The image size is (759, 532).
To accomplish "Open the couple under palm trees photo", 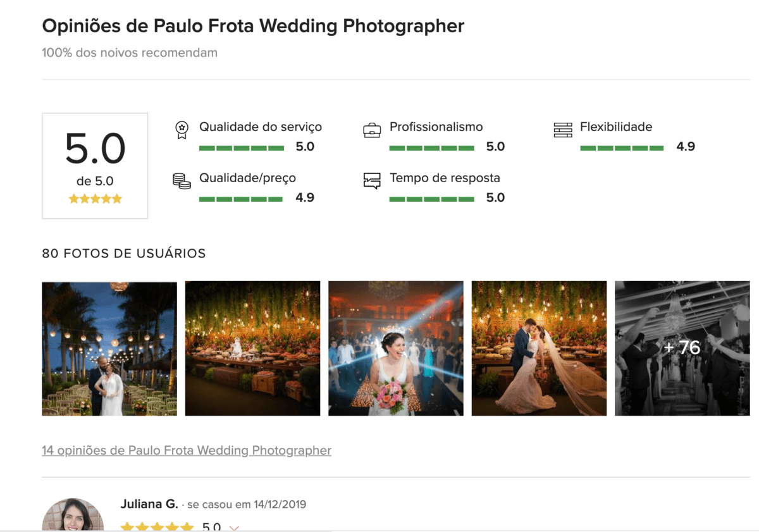I will 109,349.
